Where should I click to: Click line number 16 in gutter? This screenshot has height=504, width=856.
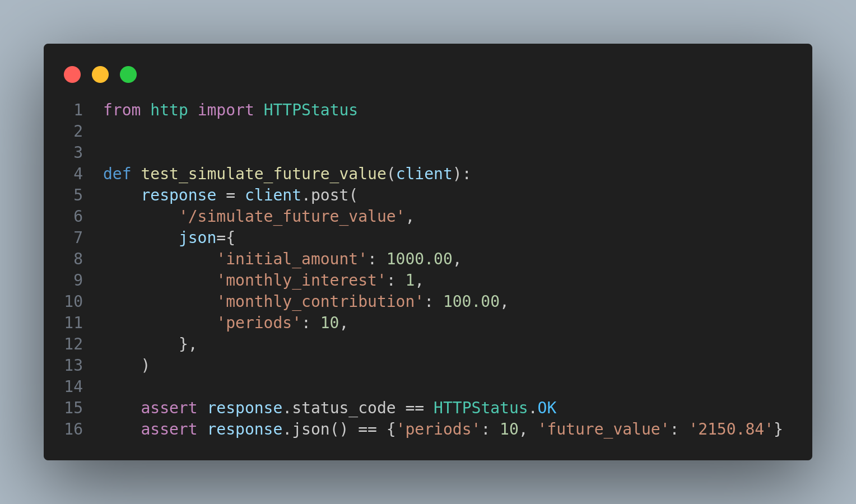point(74,429)
